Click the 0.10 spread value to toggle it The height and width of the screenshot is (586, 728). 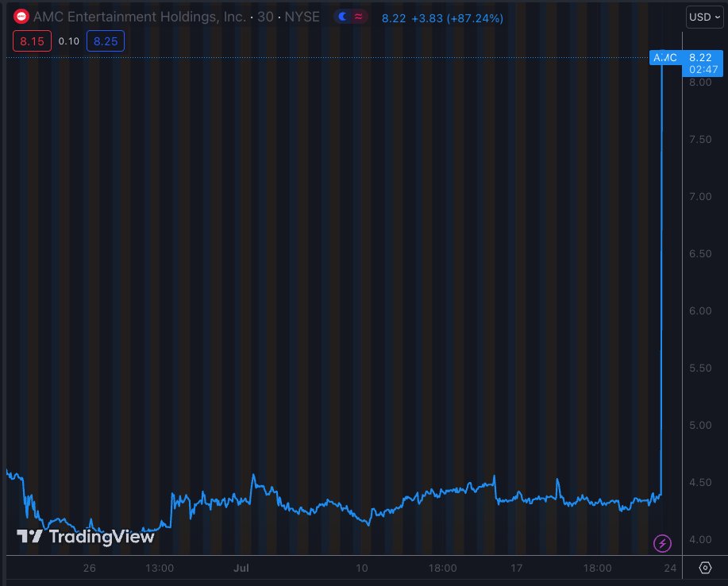click(68, 40)
